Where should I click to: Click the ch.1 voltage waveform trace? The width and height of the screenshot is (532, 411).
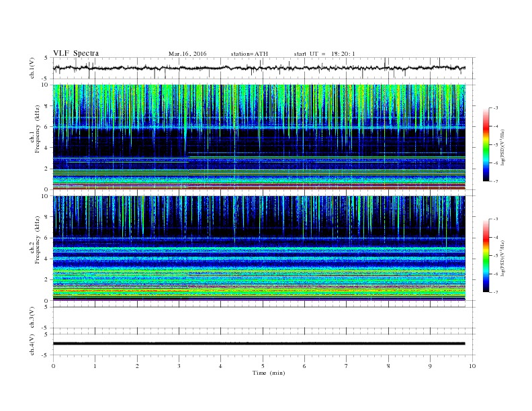click(259, 68)
